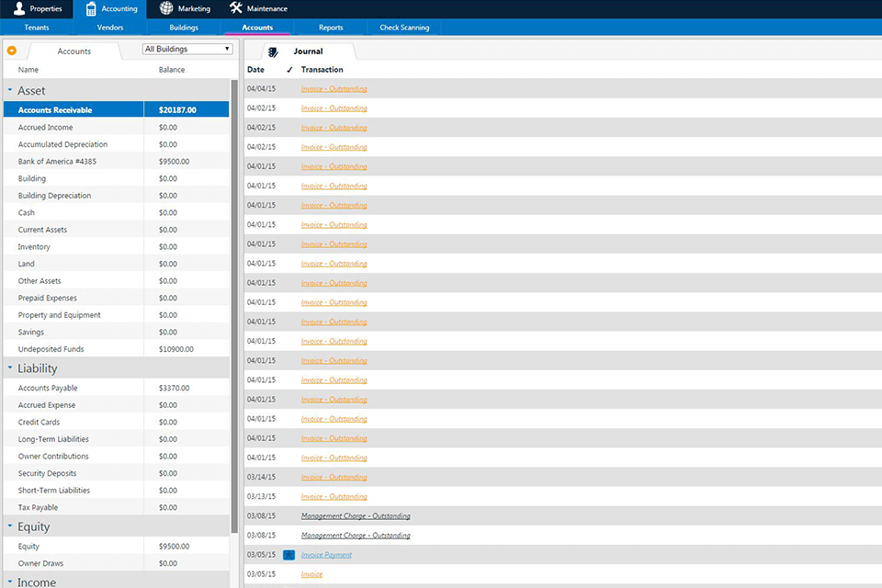This screenshot has height=588, width=882.
Task: Click the orange add account icon
Action: [11, 51]
